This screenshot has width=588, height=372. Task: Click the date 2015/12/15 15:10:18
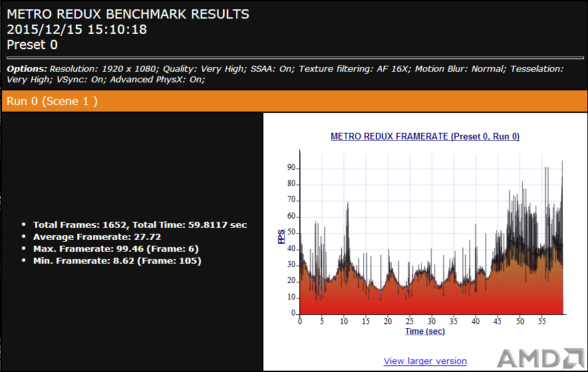pos(77,30)
